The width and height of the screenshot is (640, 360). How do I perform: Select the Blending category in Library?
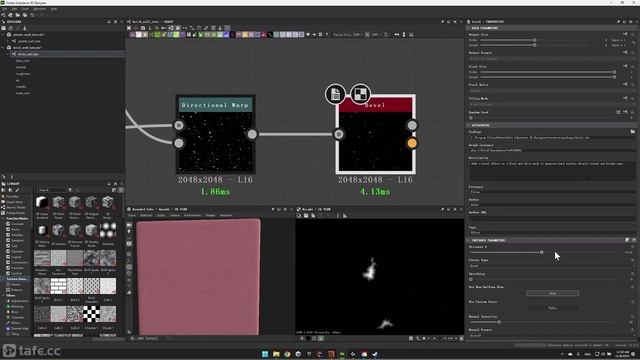17,306
